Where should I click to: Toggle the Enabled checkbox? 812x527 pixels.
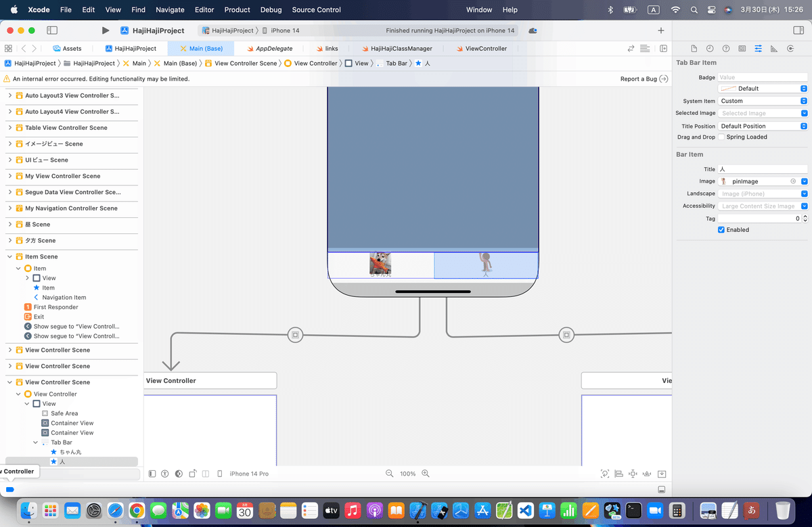coord(721,230)
